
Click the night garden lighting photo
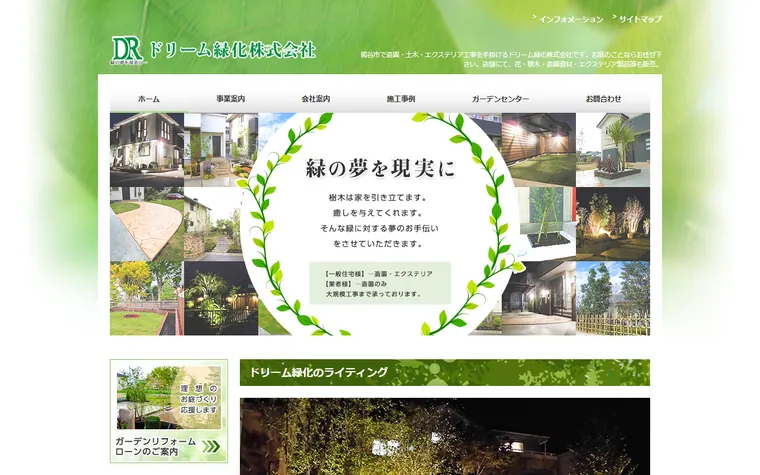coord(444,437)
